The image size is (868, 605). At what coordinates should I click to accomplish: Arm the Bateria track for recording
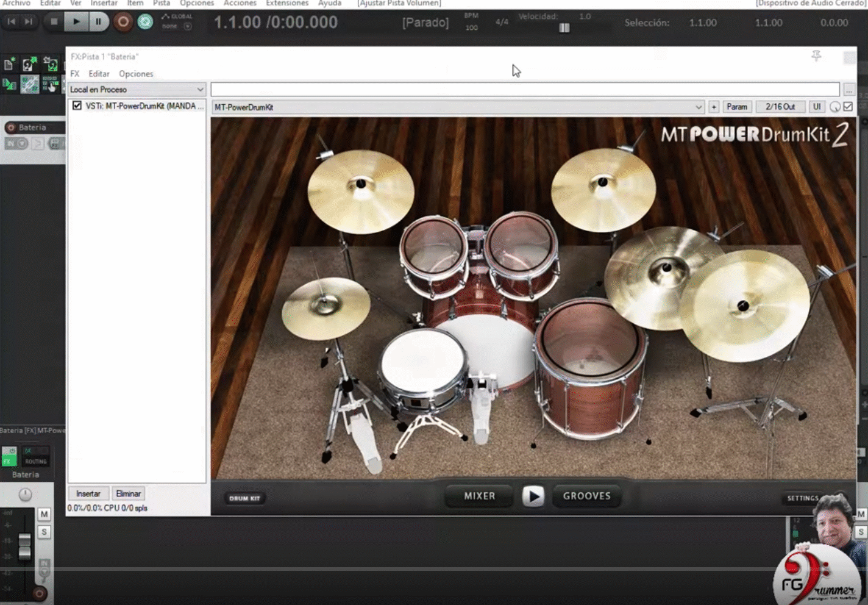pos(11,127)
